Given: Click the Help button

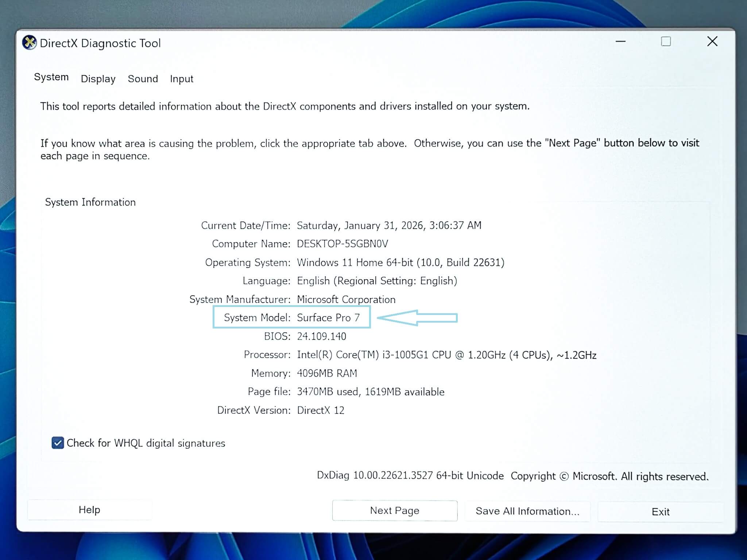Looking at the screenshot, I should click(89, 510).
